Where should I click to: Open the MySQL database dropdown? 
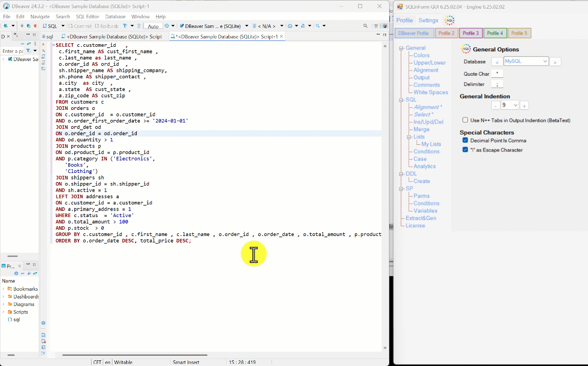click(x=526, y=62)
